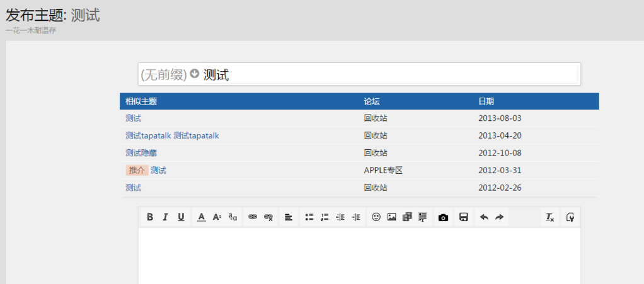Click 回收站 in the 2012-10-08 row
The width and height of the screenshot is (644, 284).
[376, 153]
